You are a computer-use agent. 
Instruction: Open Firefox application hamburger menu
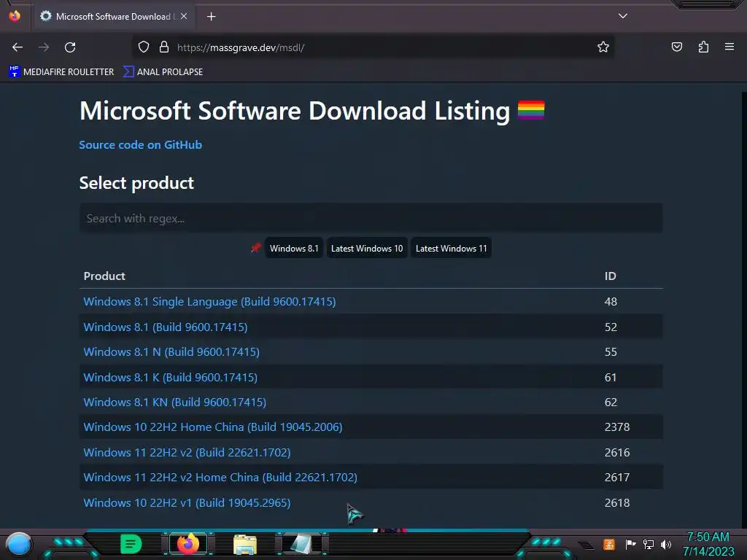click(x=729, y=47)
